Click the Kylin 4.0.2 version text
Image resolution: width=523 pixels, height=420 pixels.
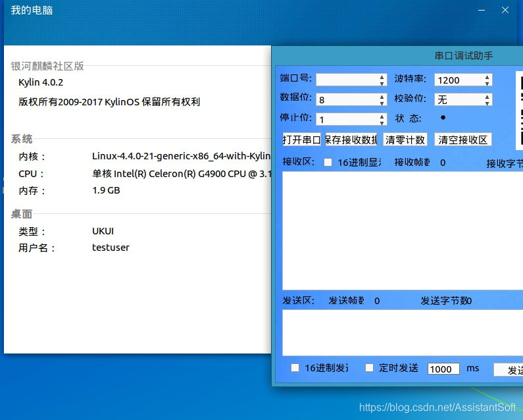point(41,82)
